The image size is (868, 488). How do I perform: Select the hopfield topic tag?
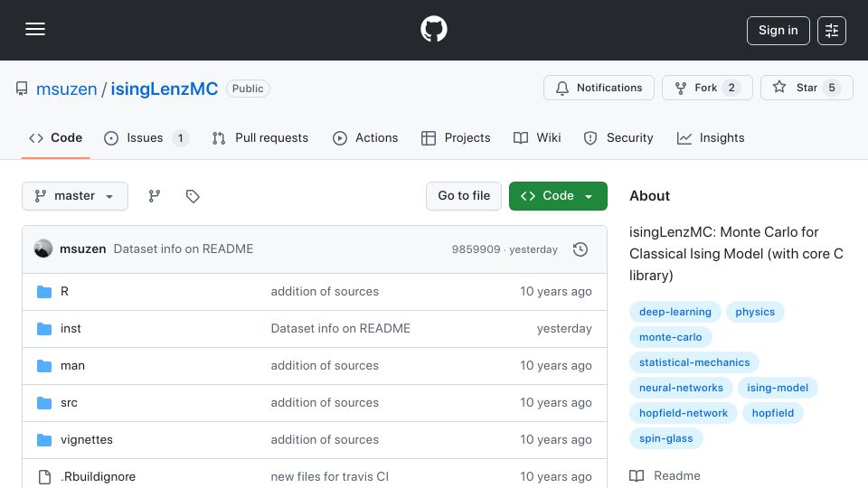(x=773, y=414)
